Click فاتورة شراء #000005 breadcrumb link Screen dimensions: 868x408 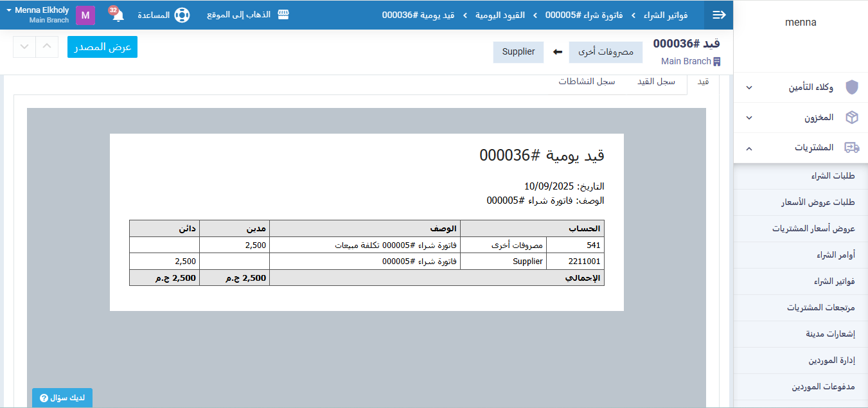tap(584, 15)
